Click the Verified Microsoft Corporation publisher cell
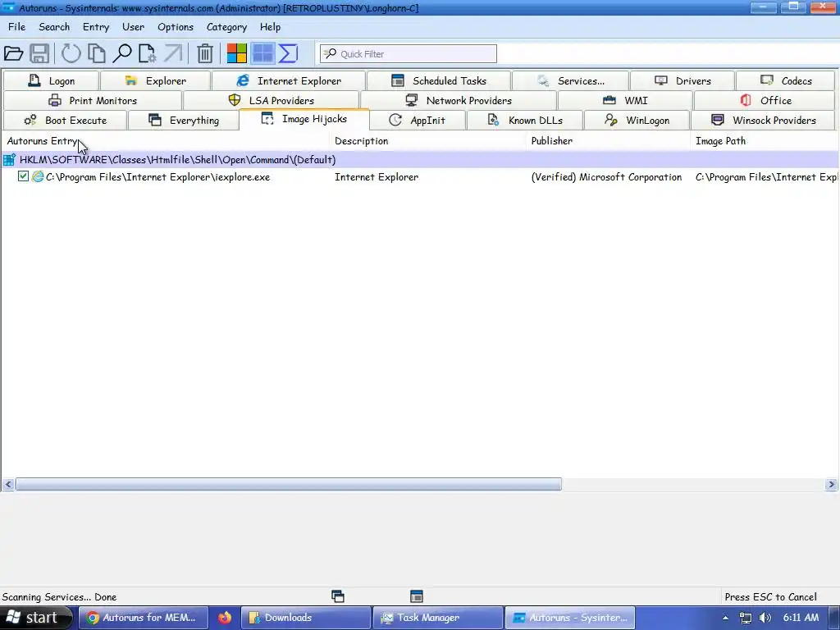The width and height of the screenshot is (840, 630). tap(606, 177)
